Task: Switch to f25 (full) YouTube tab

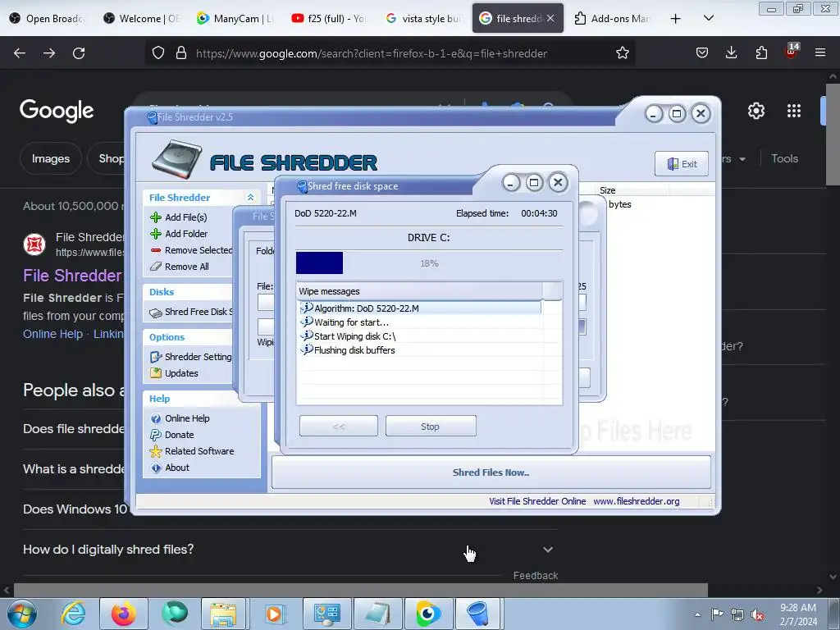Action: pos(330,18)
